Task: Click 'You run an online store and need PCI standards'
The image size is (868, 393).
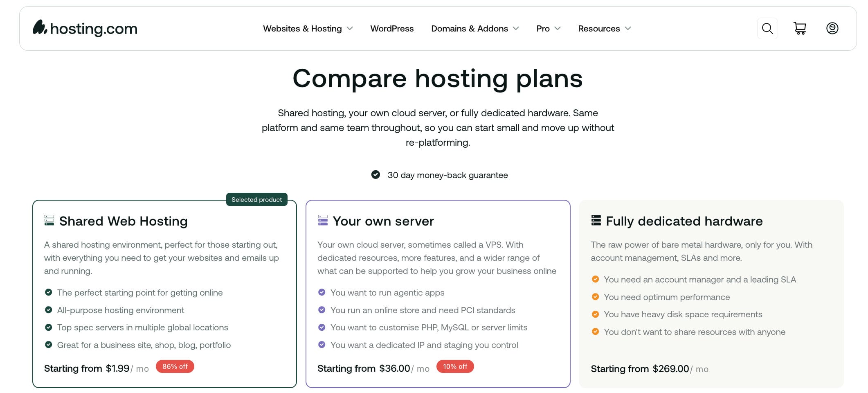Action: pyautogui.click(x=423, y=310)
